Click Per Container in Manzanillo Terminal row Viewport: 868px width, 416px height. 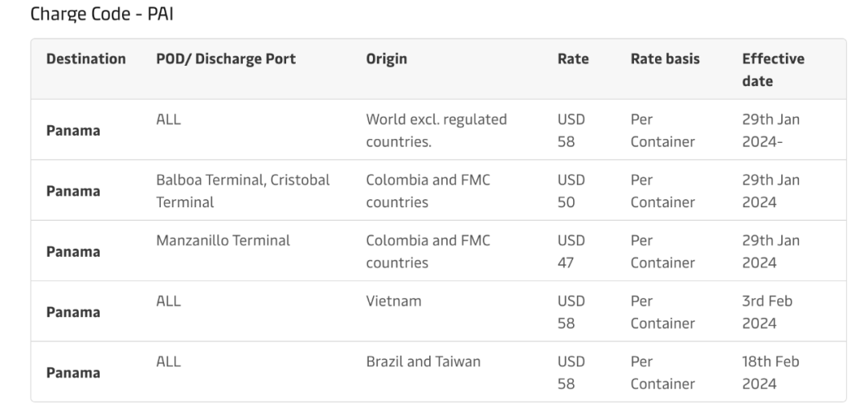click(662, 251)
